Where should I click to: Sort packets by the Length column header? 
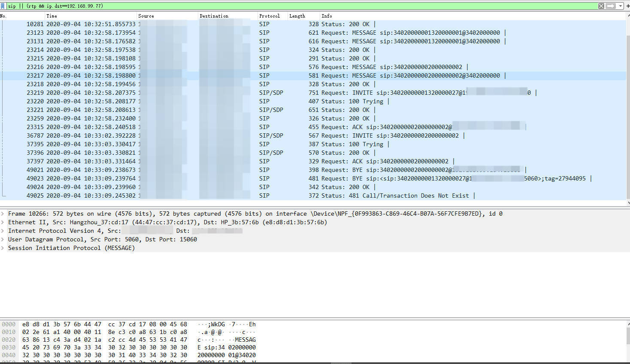304,16
